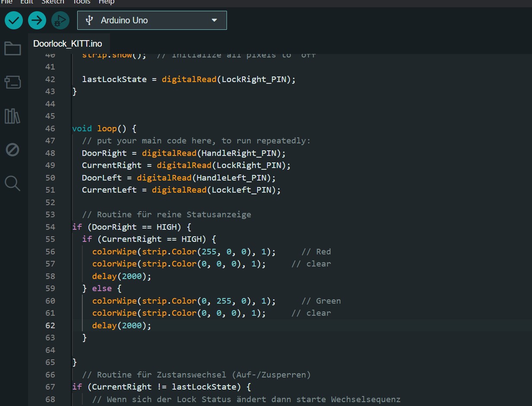Viewport: 532px width, 406px height.
Task: Open the Library Manager books icon
Action: click(13, 116)
